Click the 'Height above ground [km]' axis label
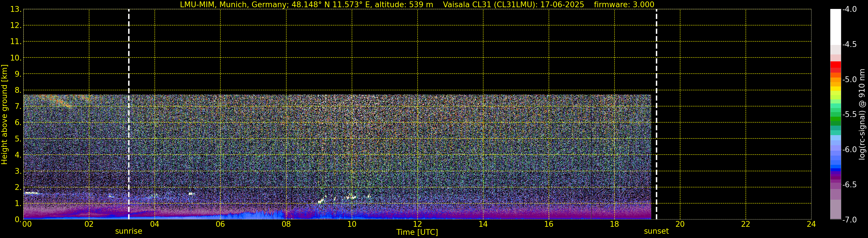The width and height of the screenshot is (868, 238). click(4, 115)
